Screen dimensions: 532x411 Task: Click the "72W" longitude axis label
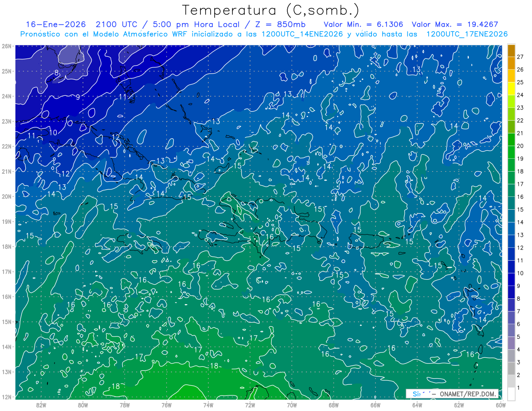tap(250, 405)
